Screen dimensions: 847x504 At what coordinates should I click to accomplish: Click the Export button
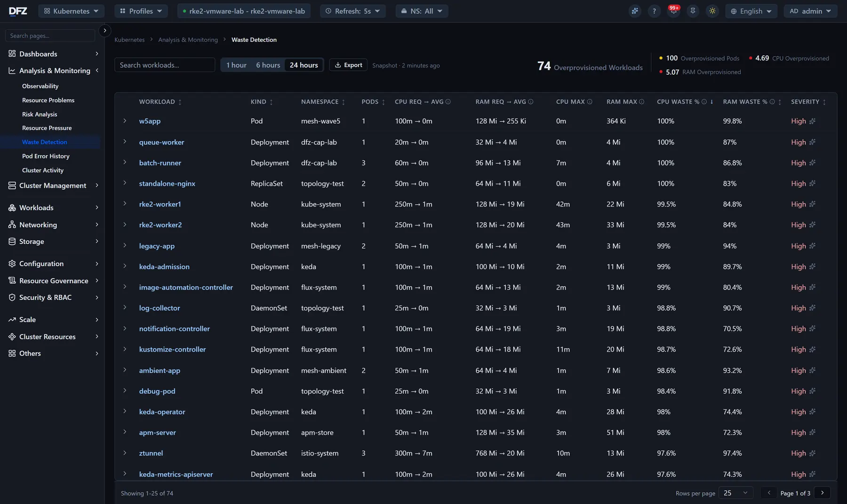click(348, 65)
